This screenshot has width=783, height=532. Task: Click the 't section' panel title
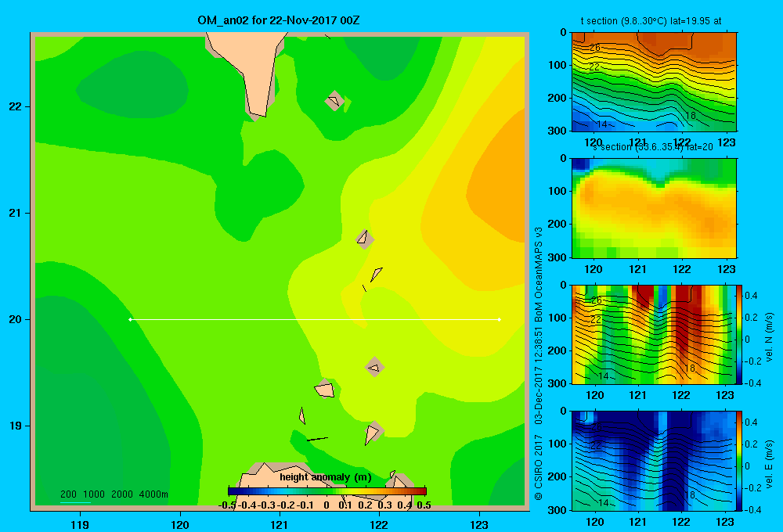[x=651, y=21]
